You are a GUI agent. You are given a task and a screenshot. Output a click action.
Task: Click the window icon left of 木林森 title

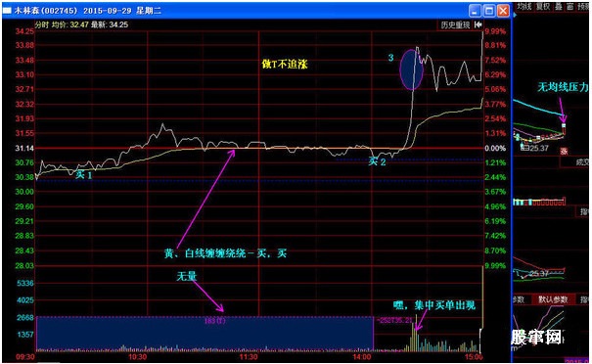7,11
